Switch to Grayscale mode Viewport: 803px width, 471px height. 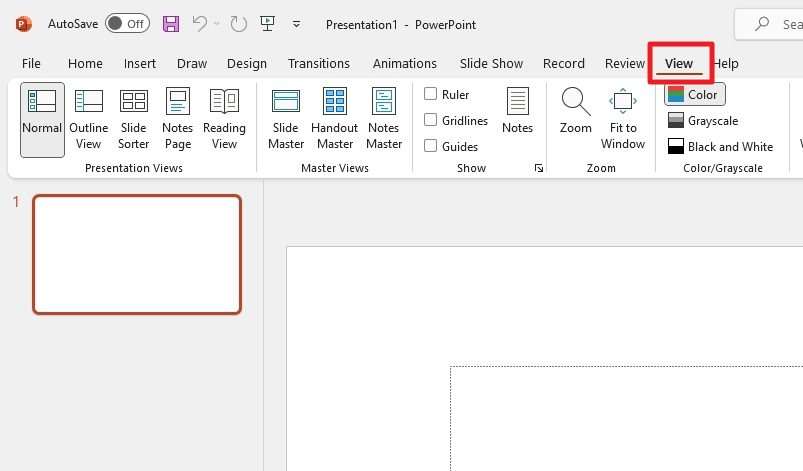[x=703, y=121]
